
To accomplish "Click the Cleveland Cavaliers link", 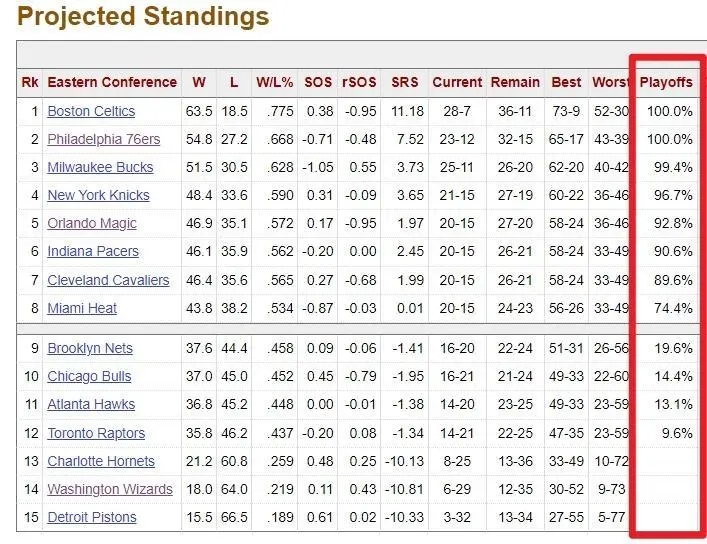I will 108,280.
